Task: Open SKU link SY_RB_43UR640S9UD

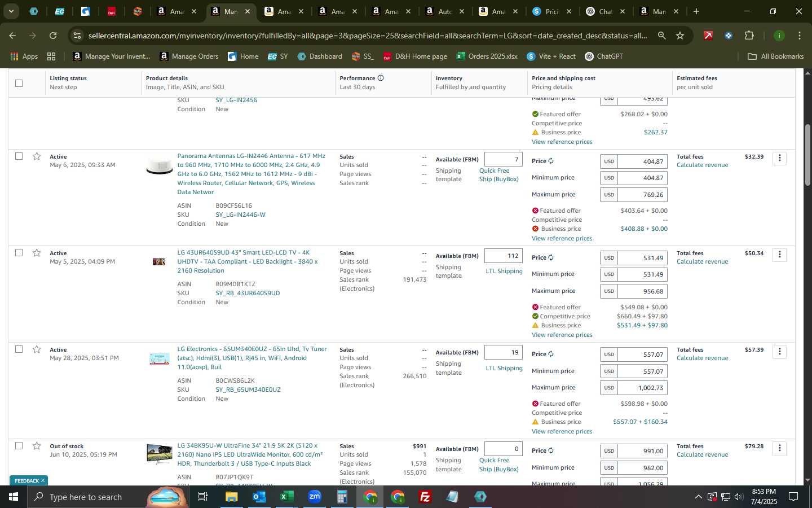Action: 248,293
